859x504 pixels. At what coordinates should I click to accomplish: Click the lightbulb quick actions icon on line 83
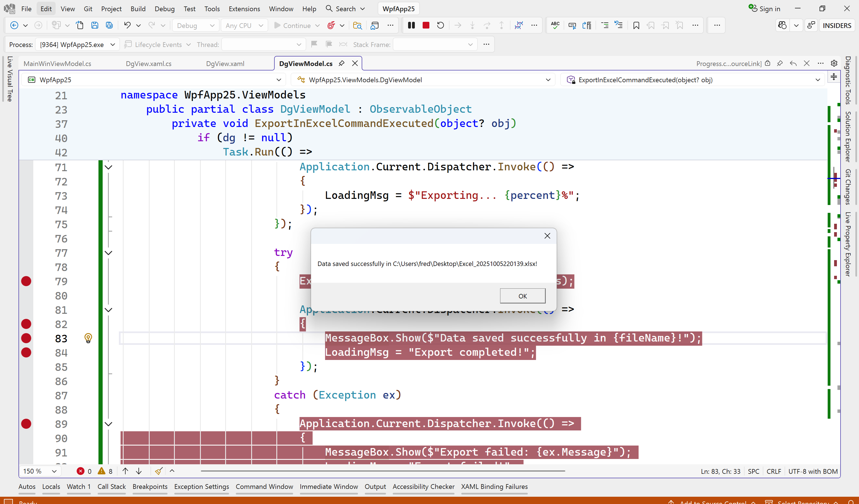point(88,338)
